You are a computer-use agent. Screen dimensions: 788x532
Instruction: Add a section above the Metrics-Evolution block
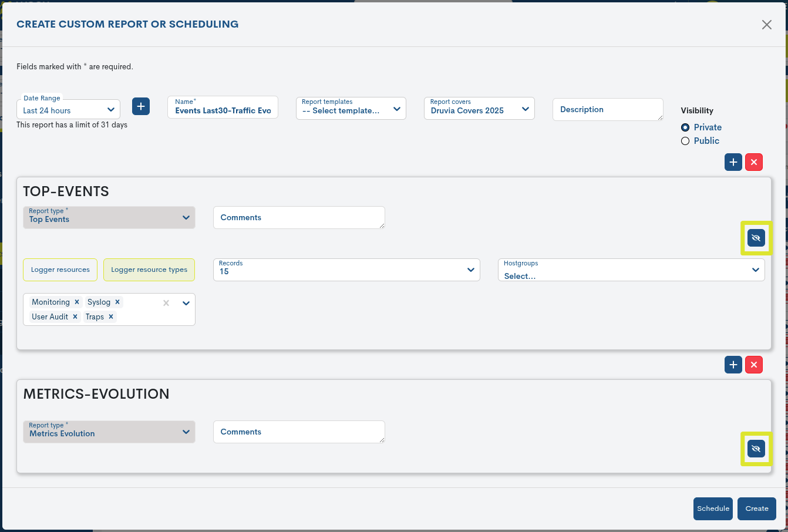tap(733, 365)
